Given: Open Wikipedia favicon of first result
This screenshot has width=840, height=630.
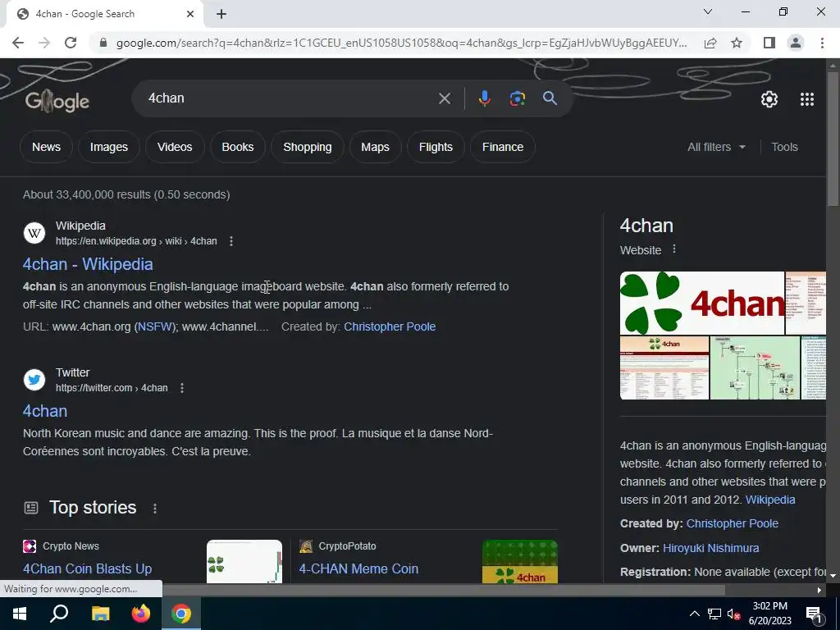Looking at the screenshot, I should 34,233.
